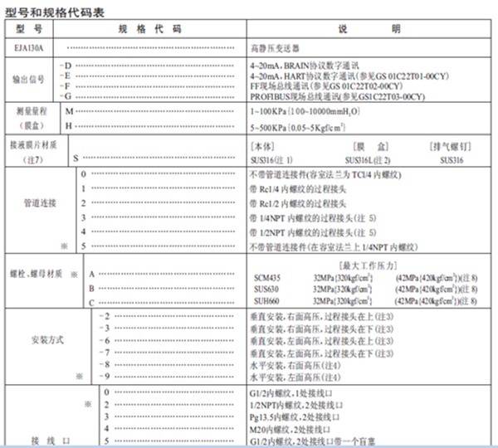
Task: Select the 说明 column header
Action: [x=369, y=29]
